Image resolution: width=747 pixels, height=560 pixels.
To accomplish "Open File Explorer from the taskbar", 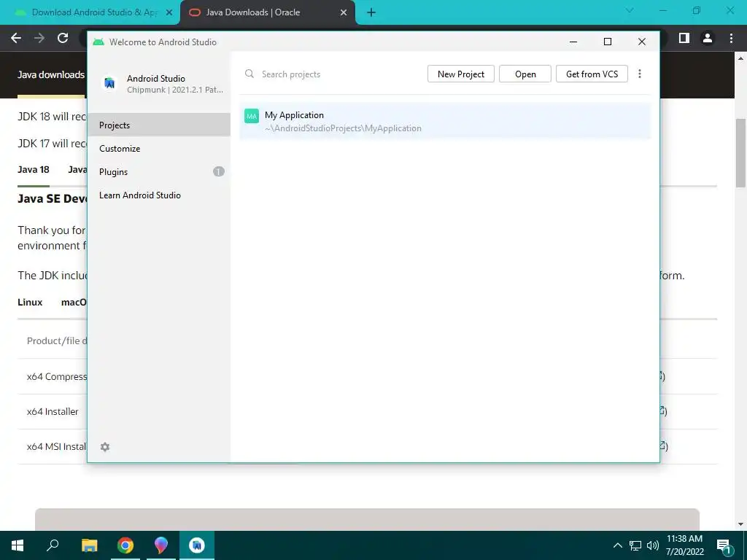I will 89,545.
